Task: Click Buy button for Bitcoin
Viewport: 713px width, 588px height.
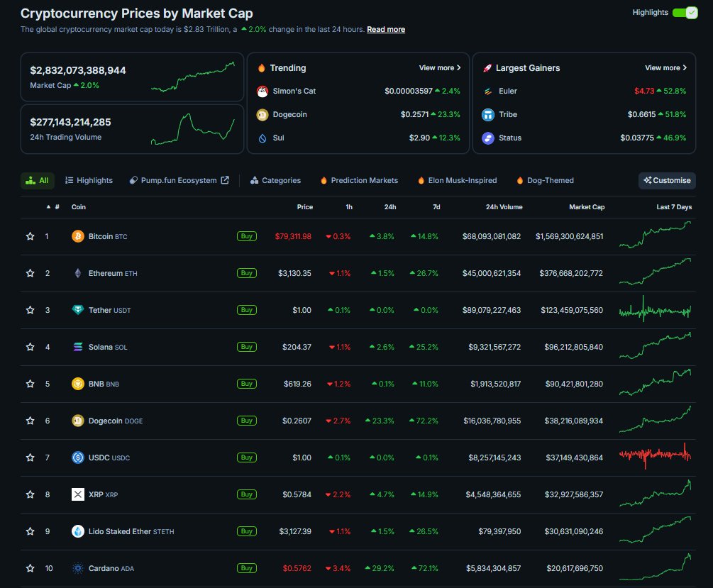Action: click(246, 236)
